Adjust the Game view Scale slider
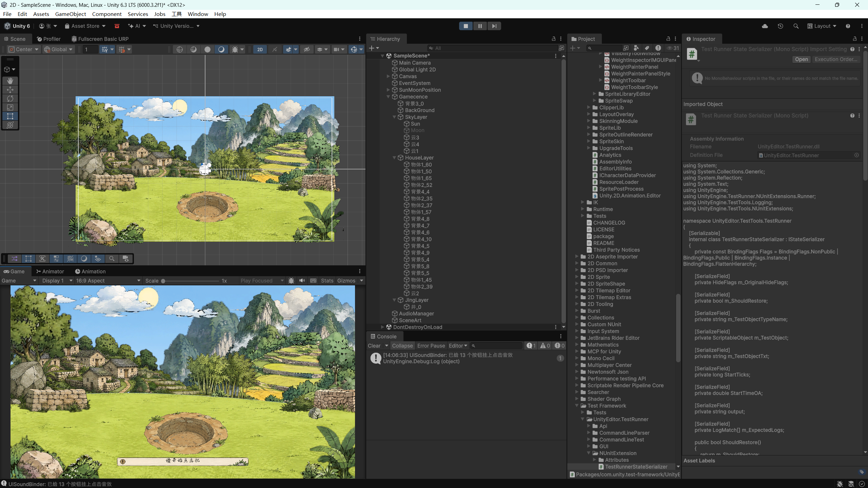Image resolution: width=868 pixels, height=488 pixels. tap(190, 281)
